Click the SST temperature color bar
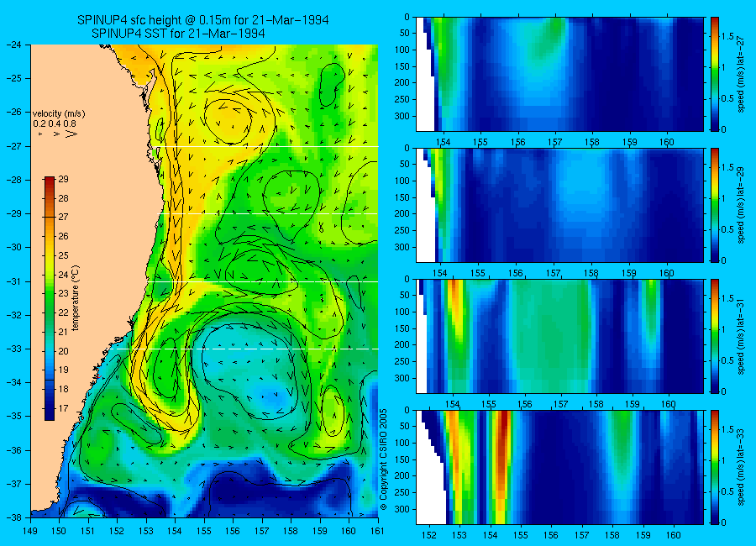The height and width of the screenshot is (546, 756). coord(50,298)
